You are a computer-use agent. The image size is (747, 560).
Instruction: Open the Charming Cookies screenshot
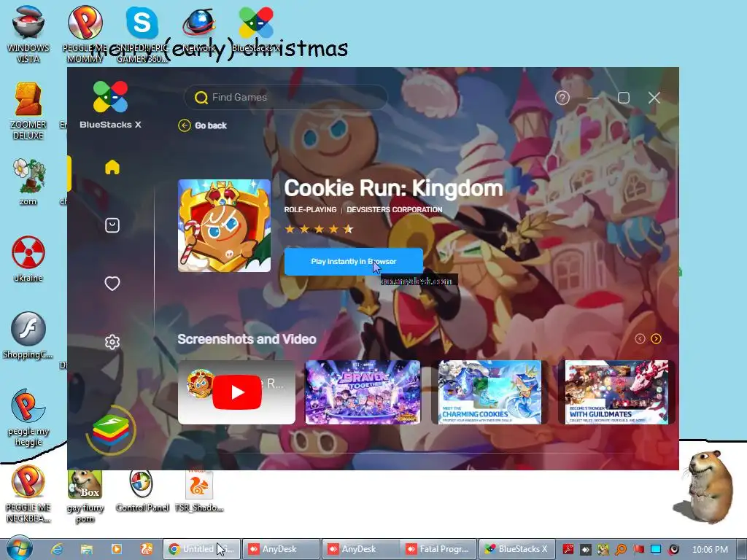pos(489,392)
